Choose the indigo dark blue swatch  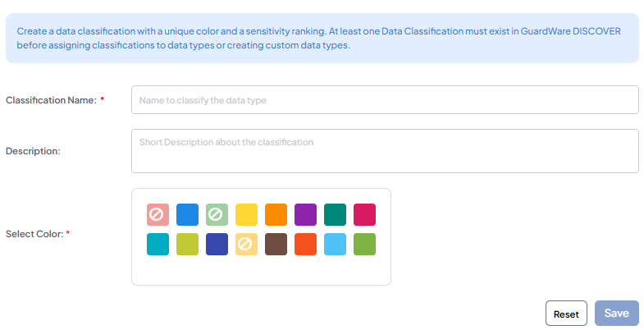tap(217, 244)
